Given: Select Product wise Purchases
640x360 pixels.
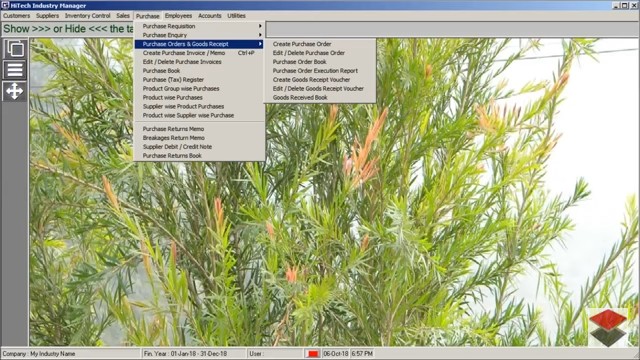Looking at the screenshot, I should point(199,98).
